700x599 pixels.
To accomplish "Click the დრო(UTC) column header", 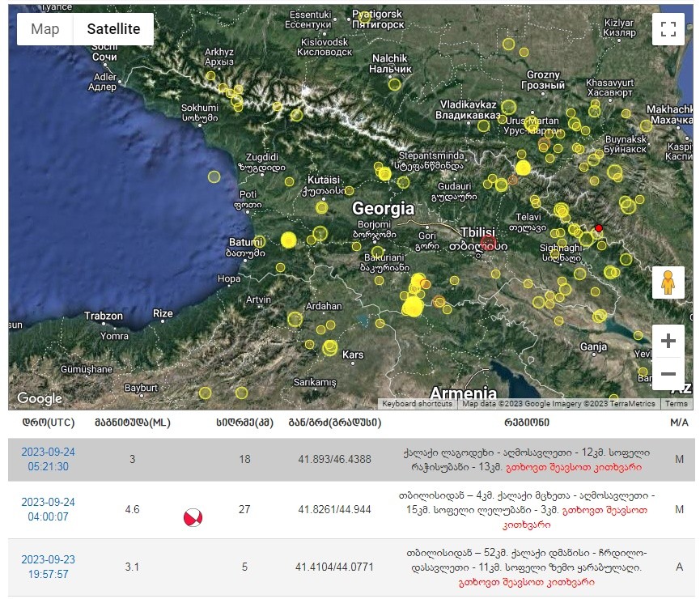I will 49,423.
